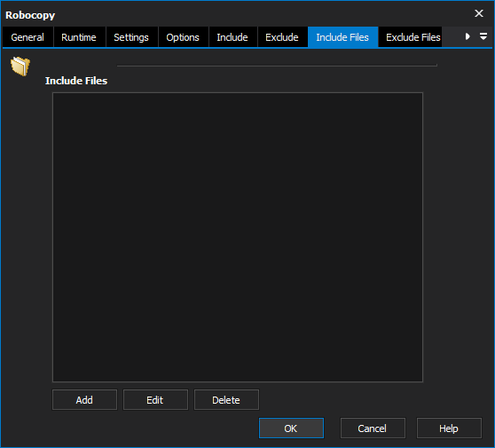Open the tab list dropdown menu
The height and width of the screenshot is (448, 495).
coord(483,36)
